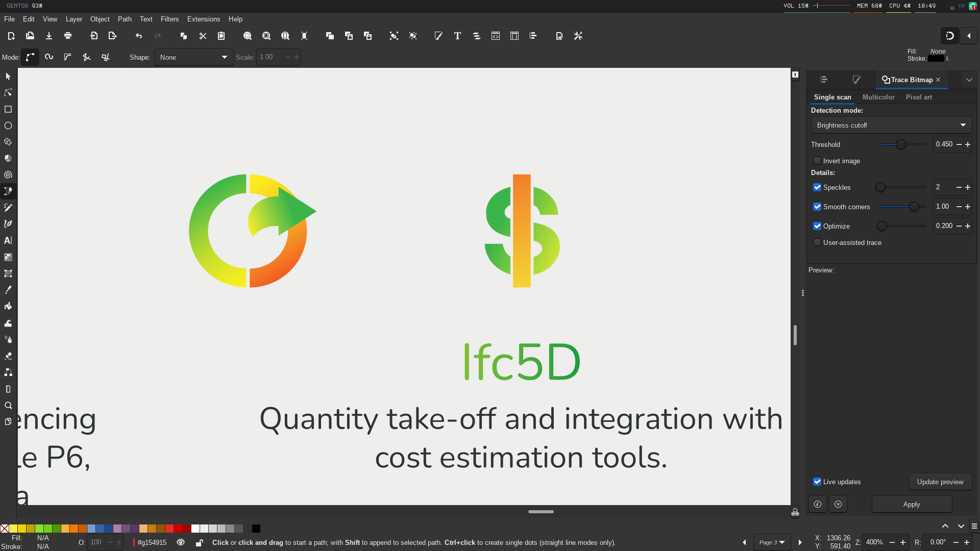Select the 3D Box tool
Viewport: 980px width, 551px height.
click(8, 158)
